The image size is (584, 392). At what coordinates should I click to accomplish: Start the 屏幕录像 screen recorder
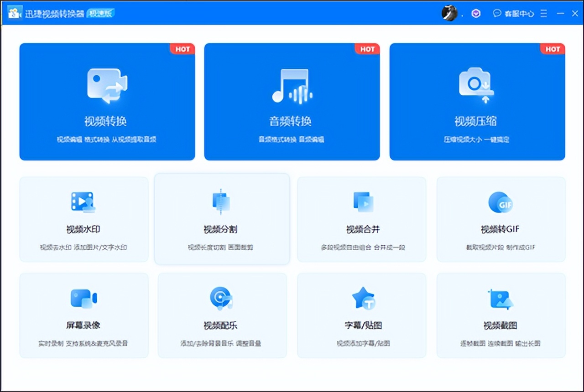(x=83, y=315)
